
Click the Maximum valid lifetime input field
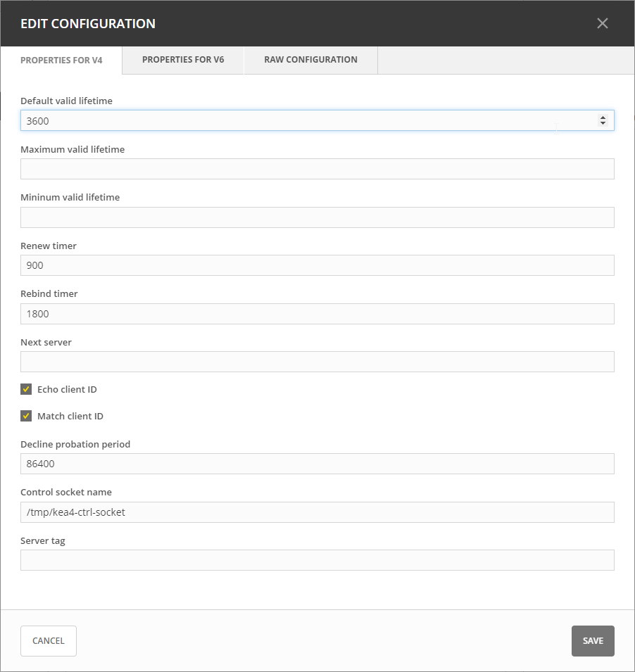(317, 169)
